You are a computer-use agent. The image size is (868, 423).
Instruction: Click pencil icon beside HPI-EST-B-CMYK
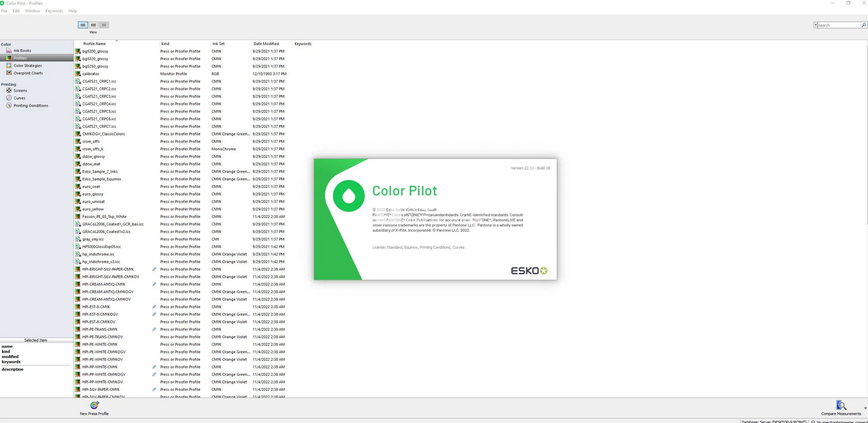[155, 307]
